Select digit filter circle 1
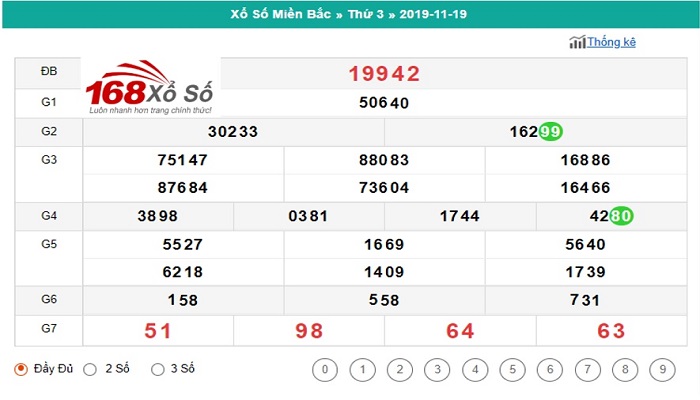The image size is (700, 400). tap(361, 370)
